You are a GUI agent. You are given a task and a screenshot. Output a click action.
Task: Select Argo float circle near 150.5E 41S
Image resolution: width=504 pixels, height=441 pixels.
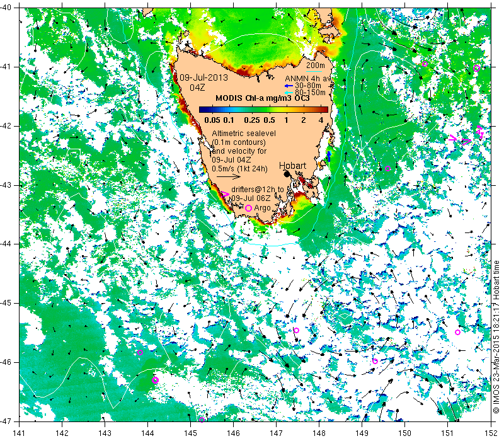point(425,64)
